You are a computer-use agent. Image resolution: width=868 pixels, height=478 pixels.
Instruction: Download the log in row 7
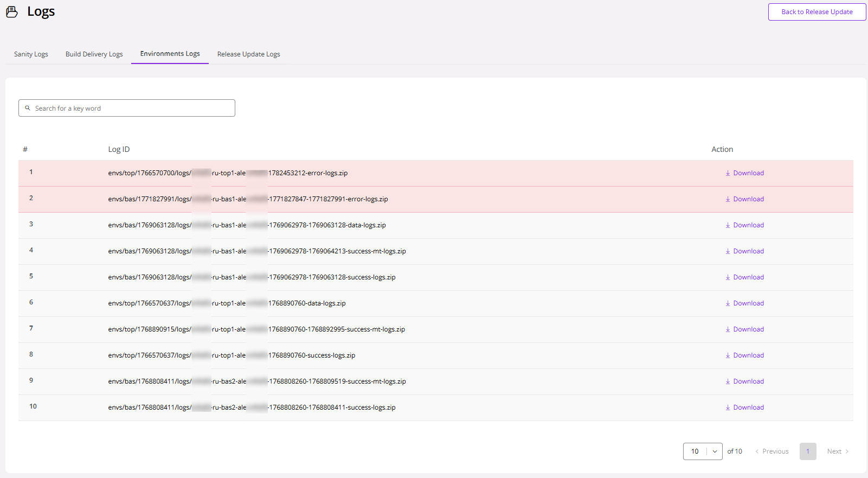pos(744,329)
